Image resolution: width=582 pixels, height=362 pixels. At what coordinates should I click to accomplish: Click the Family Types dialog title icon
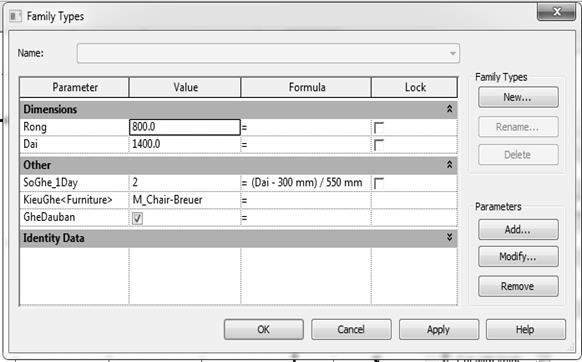(15, 16)
